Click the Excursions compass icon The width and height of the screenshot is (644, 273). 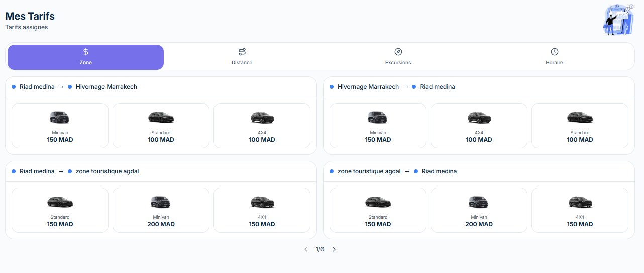tap(398, 52)
